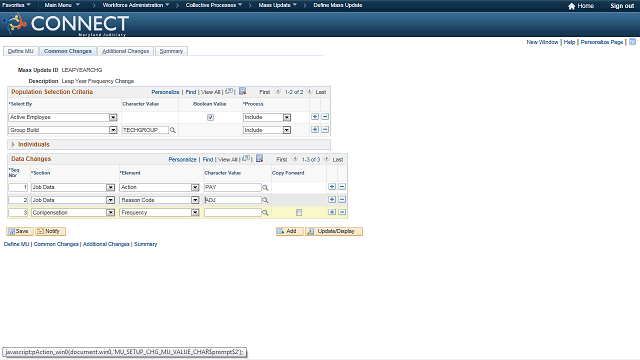Click the Seq Nbr field containing 2

18,200
